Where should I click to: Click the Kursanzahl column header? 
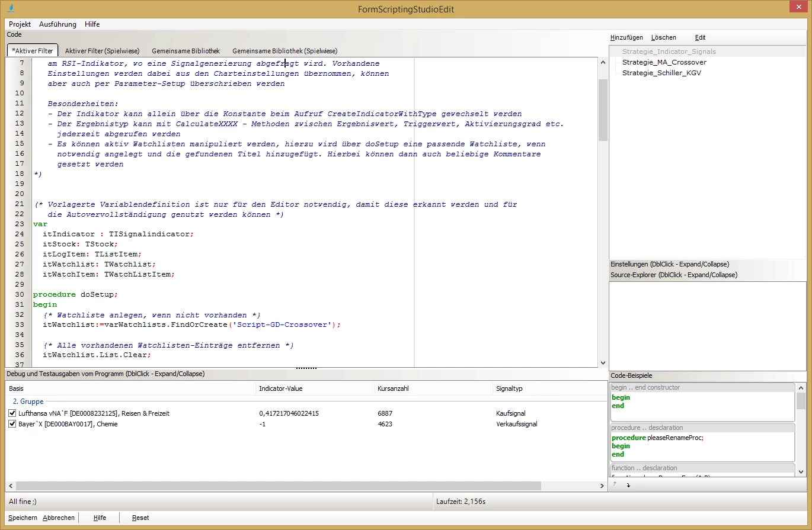(433, 388)
